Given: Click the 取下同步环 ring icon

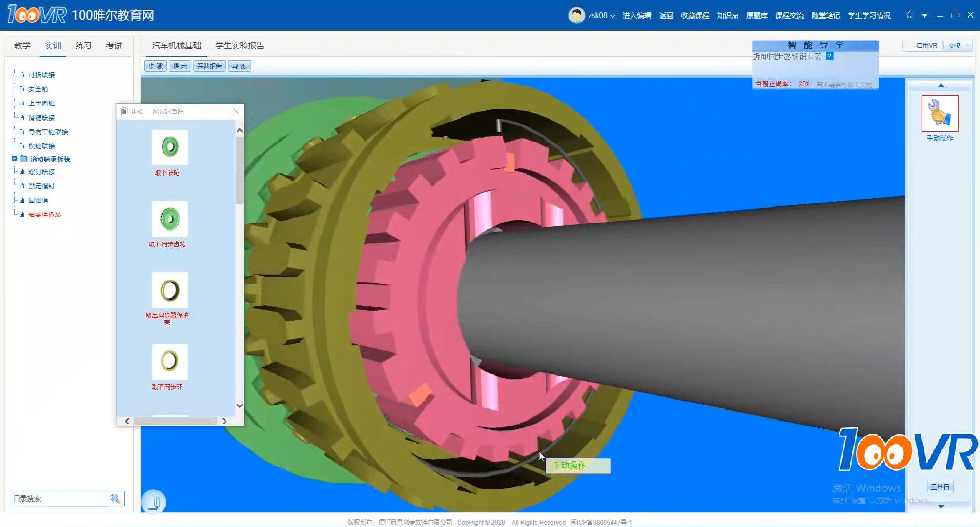Looking at the screenshot, I should pyautogui.click(x=169, y=362).
